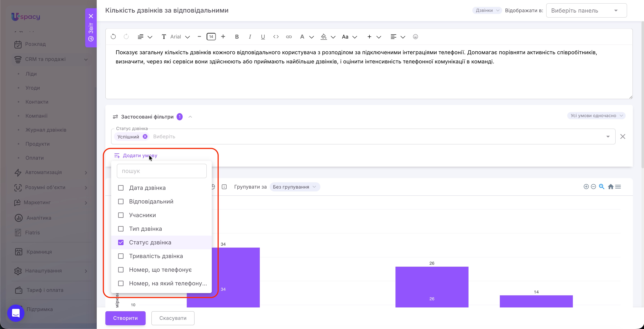Uncheck the Статус дзвінка checkbox
This screenshot has height=329, width=644.
coord(121,243)
